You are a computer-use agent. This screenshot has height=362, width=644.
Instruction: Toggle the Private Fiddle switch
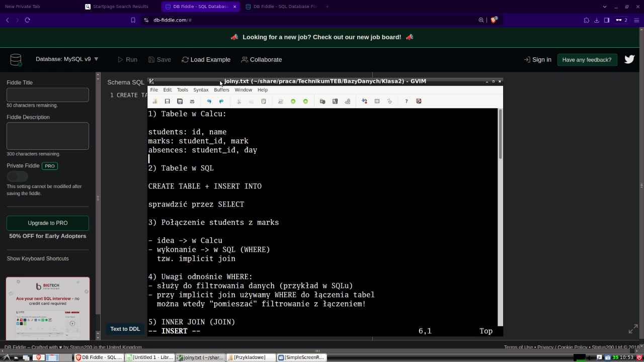coord(18,176)
